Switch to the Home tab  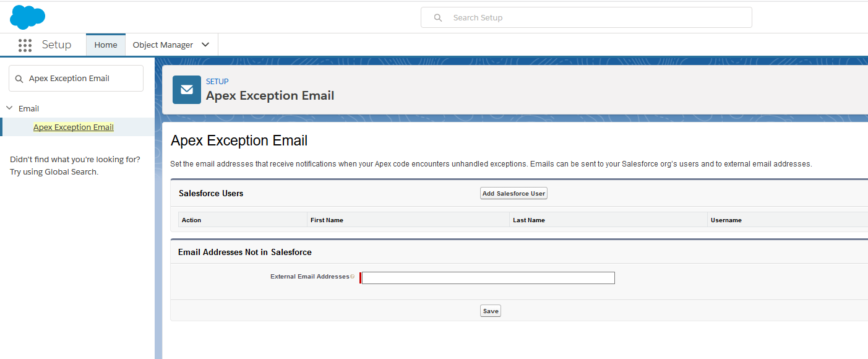pyautogui.click(x=106, y=45)
